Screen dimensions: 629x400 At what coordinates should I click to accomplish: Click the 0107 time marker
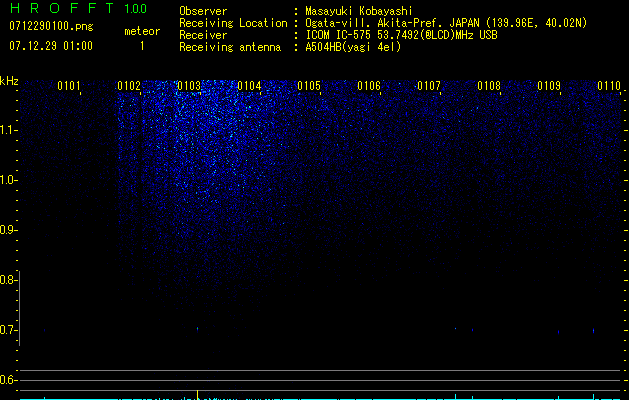(x=429, y=86)
